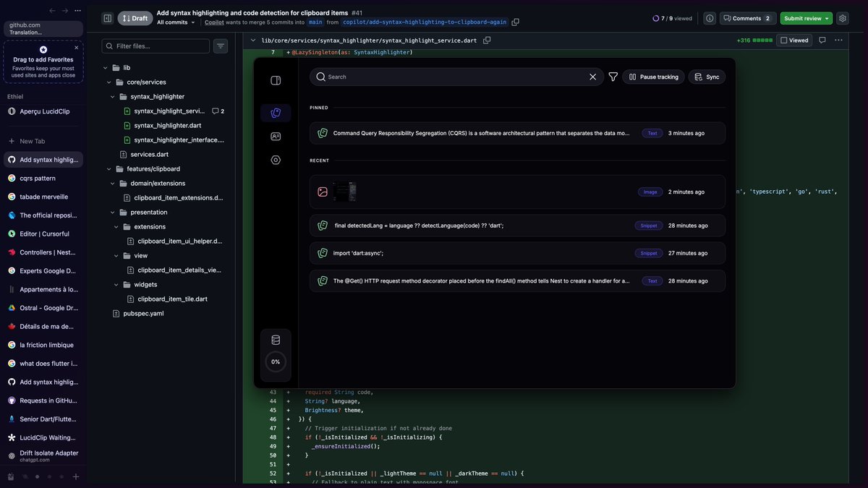Click the database storage icon above 0%
The width and height of the screenshot is (868, 488).
(x=276, y=341)
